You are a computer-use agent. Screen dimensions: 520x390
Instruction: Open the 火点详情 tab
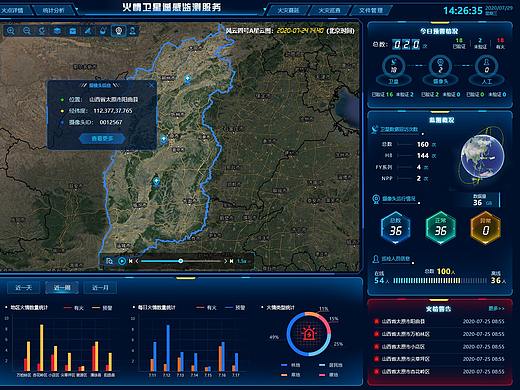[12, 11]
